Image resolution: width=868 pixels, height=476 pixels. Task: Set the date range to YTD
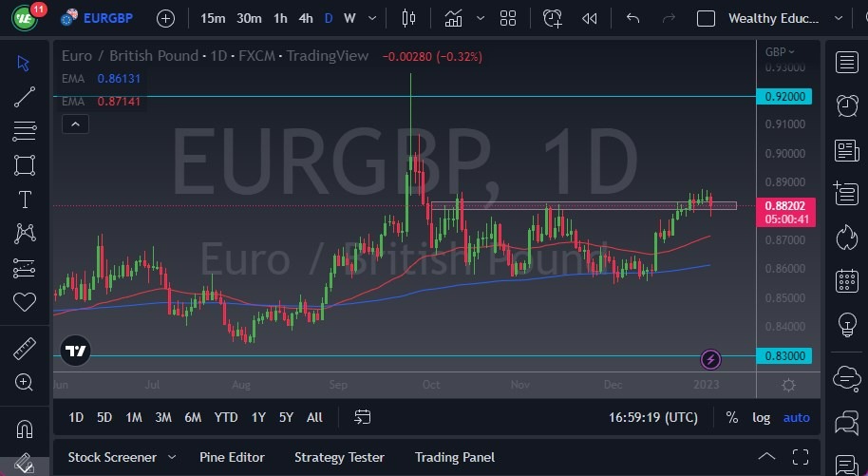coord(226,417)
